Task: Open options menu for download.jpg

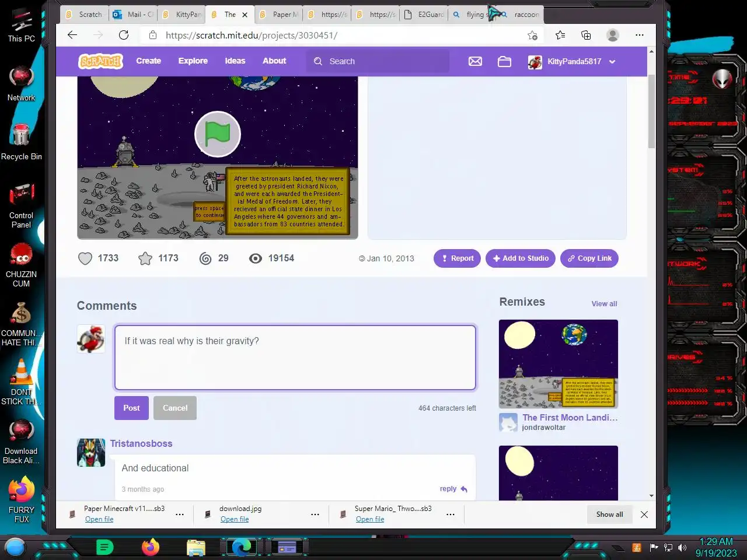Action: point(315,514)
